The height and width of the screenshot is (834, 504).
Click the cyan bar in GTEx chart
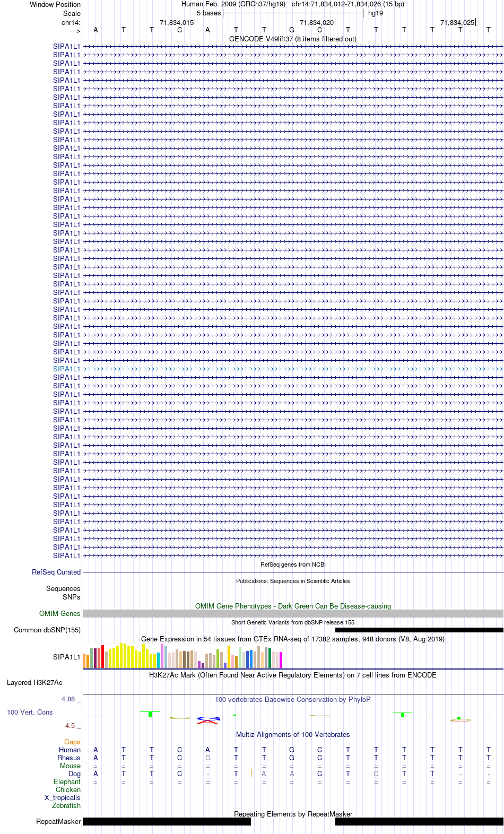[158, 661]
